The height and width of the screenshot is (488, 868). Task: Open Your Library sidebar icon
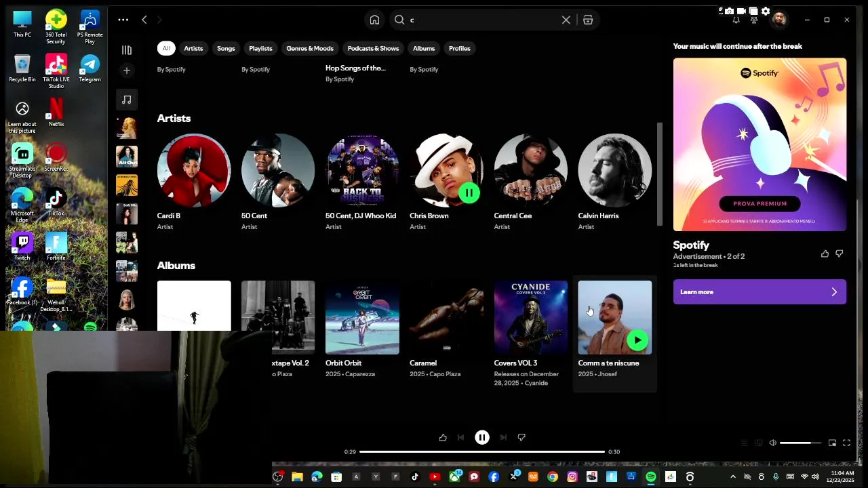(126, 50)
